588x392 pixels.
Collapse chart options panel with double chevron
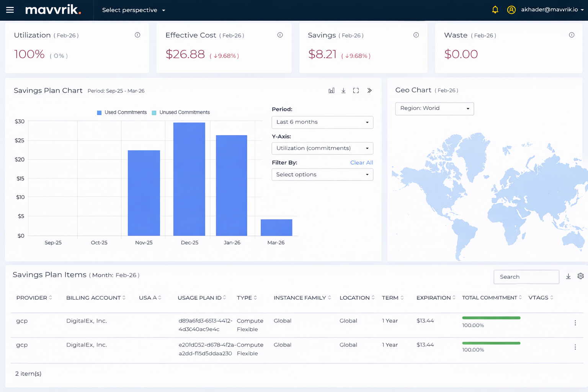coord(369,91)
